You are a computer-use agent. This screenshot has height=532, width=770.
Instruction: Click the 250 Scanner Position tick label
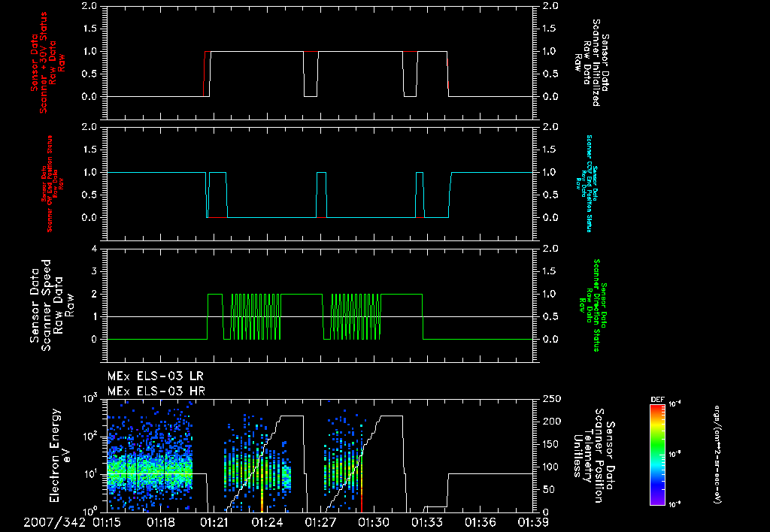coord(551,399)
